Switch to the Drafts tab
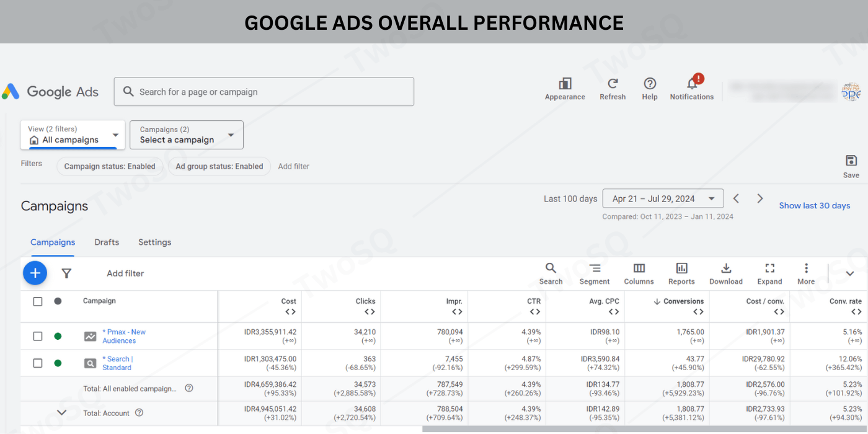The image size is (868, 434). (x=107, y=242)
